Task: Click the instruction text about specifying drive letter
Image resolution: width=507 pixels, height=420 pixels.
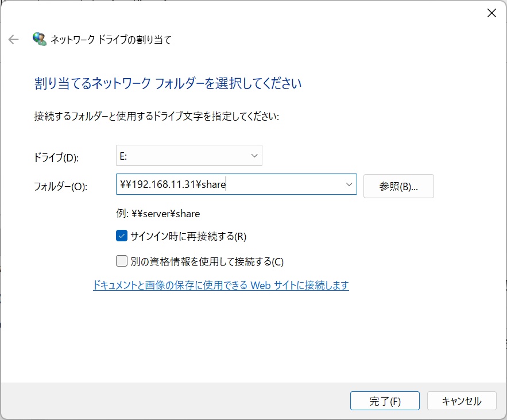Action: pos(156,116)
